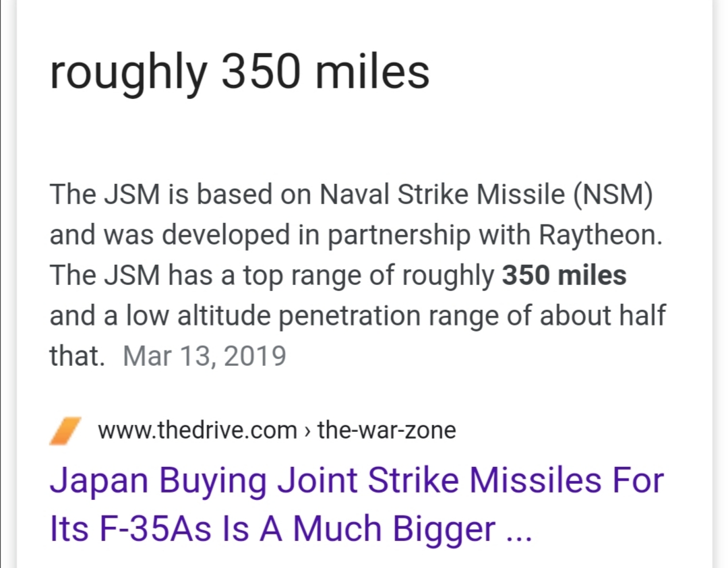Click the word "Japan" in the result title
The image size is (728, 568).
99,481
